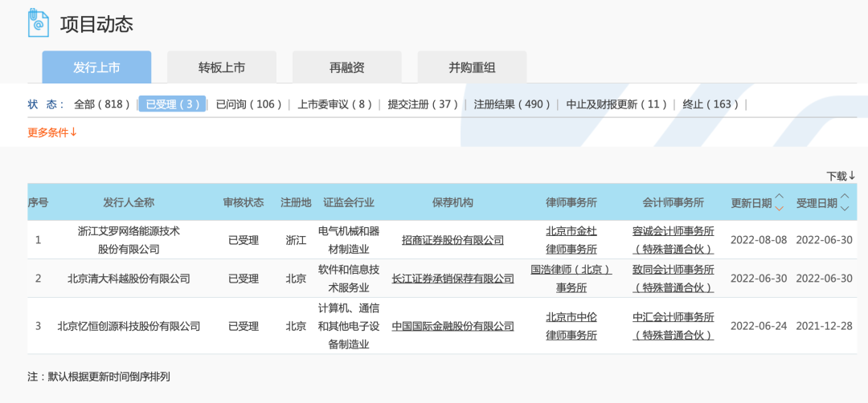Sort 受理日期 descending with down arrow
The height and width of the screenshot is (403, 868).
tap(845, 208)
